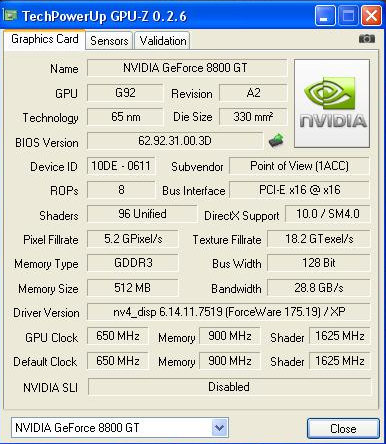Click the NVIDIA GeForce 8800 GT combo box
This screenshot has width=386, height=444.
pos(120,427)
